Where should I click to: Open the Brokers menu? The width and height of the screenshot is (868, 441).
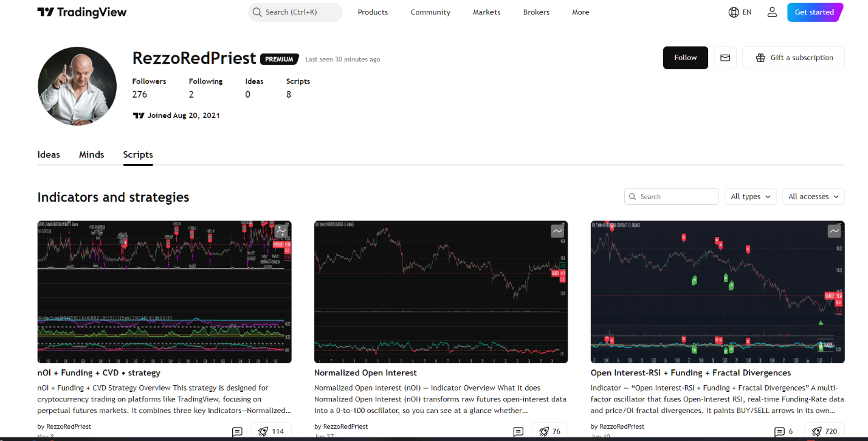click(x=536, y=12)
